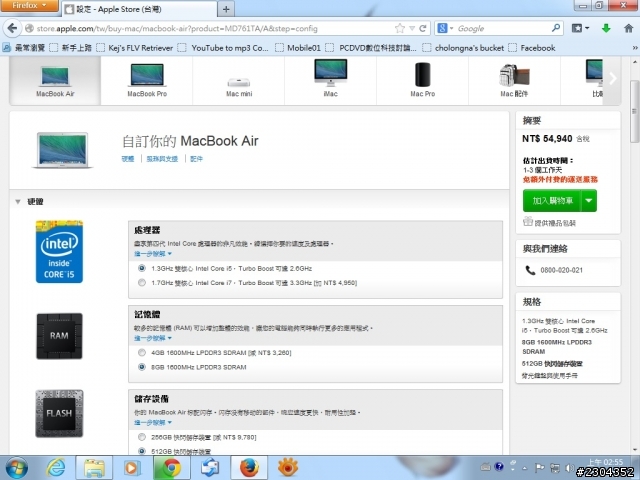Viewport: 640px width, 480px height.
Task: Collapse the 硬體 hardware section triangle
Action: click(18, 202)
